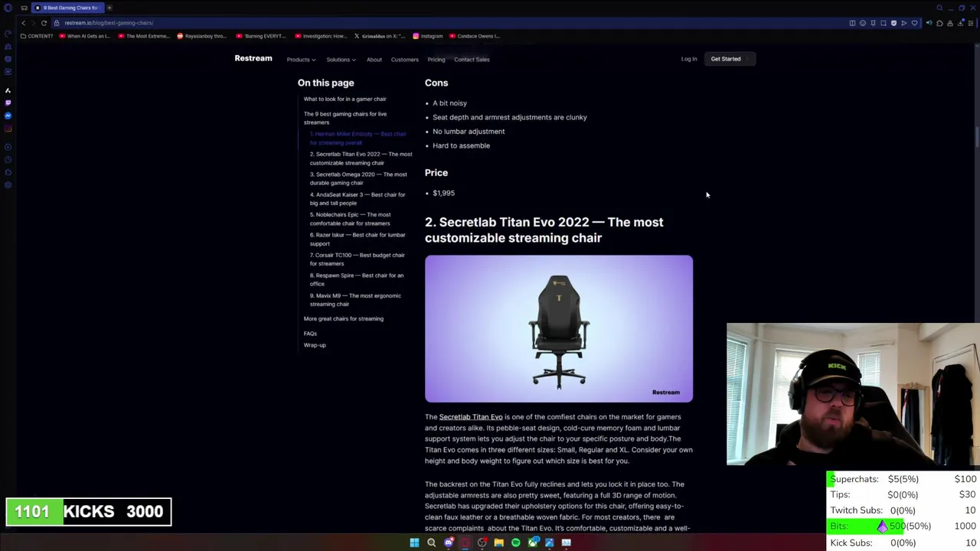Click Contact Sales in the nav
Image resolution: width=980 pixels, height=551 pixels.
(x=472, y=60)
